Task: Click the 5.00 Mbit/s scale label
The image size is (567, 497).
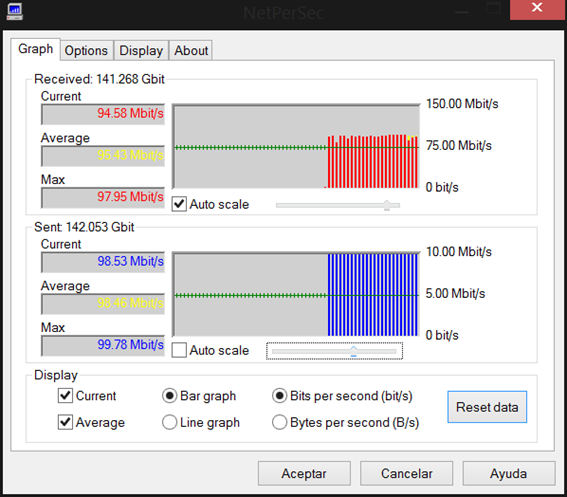Action: [455, 293]
